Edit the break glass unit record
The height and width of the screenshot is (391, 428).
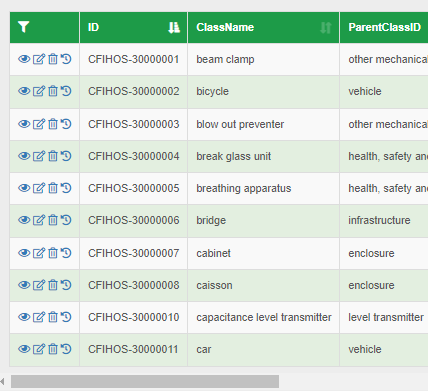click(39, 156)
